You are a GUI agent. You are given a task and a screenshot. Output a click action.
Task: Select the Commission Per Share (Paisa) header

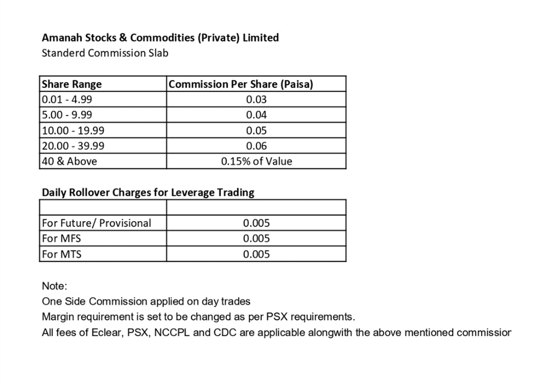(x=241, y=84)
